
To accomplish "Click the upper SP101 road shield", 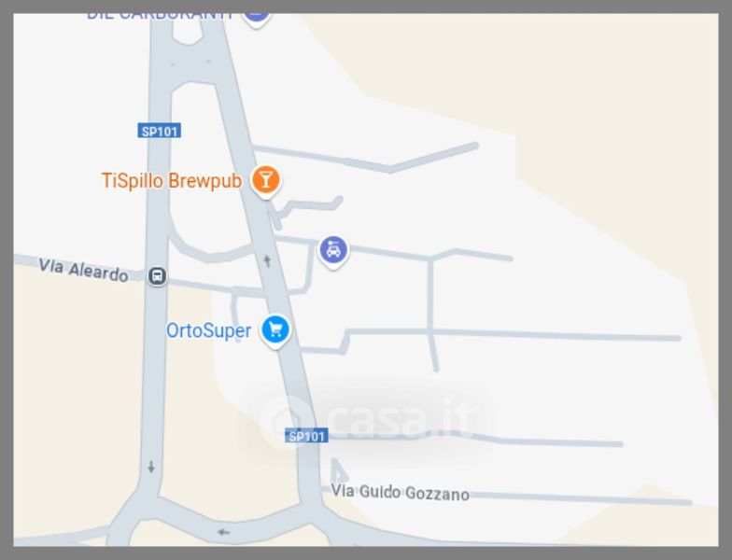I will tap(159, 131).
